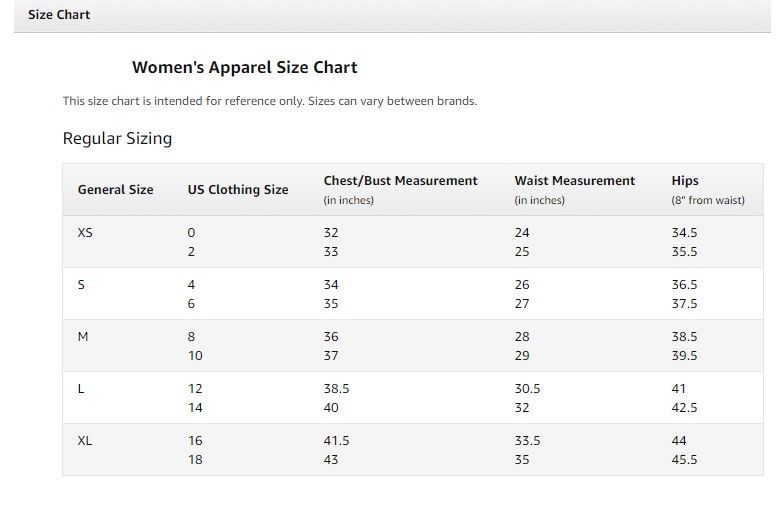Select the S general size cell
This screenshot has height=529, width=779.
click(81, 285)
